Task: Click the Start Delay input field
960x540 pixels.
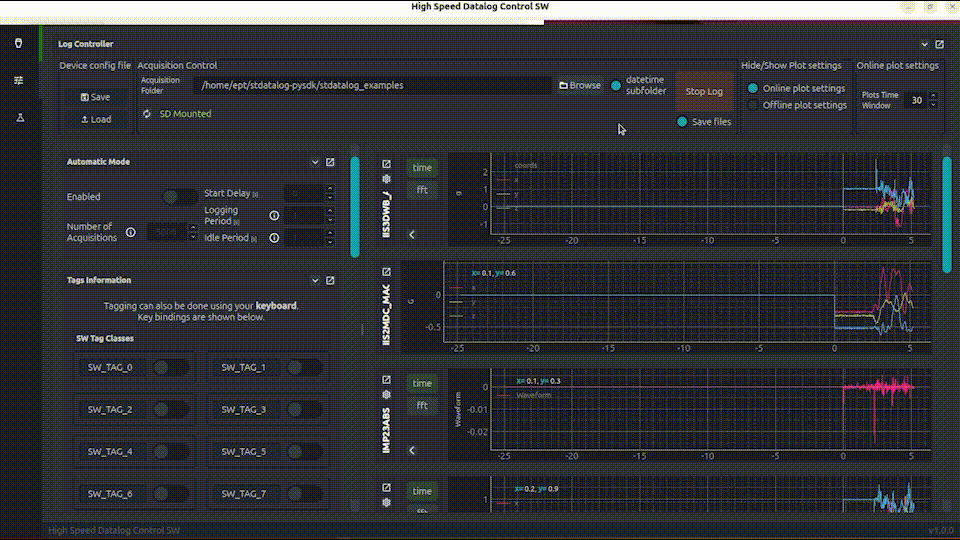Action: [x=304, y=193]
